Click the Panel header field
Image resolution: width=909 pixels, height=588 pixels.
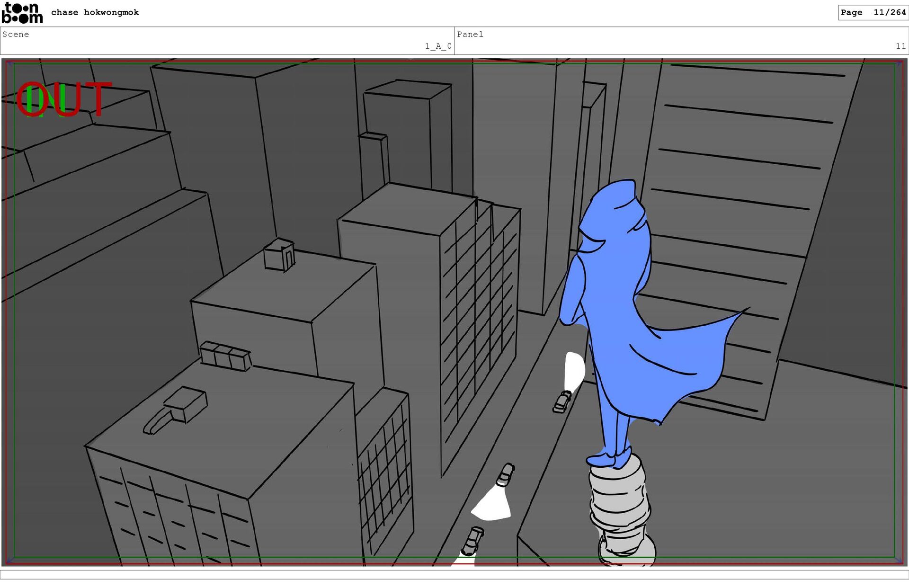[x=470, y=34]
